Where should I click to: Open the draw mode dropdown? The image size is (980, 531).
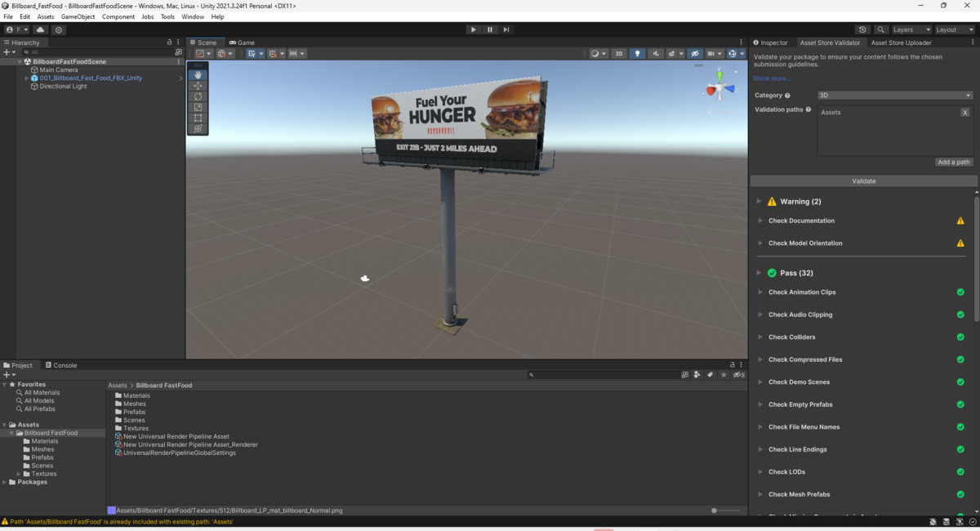pos(599,53)
